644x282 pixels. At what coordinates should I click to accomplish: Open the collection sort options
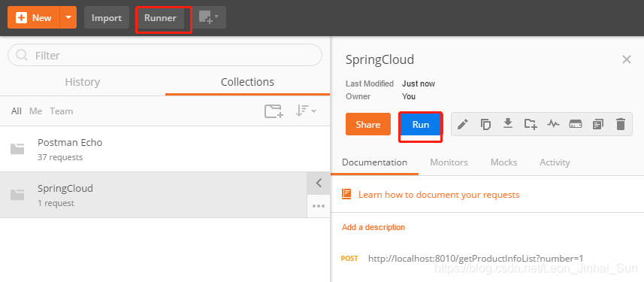pyautogui.click(x=306, y=111)
